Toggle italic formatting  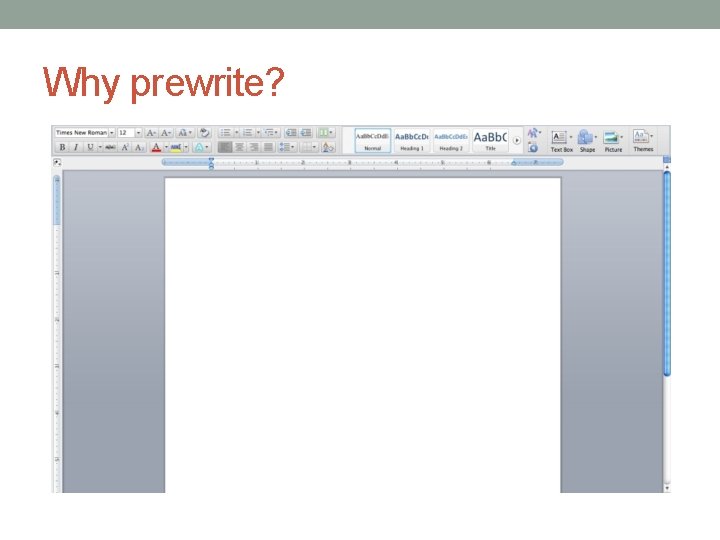(76, 147)
